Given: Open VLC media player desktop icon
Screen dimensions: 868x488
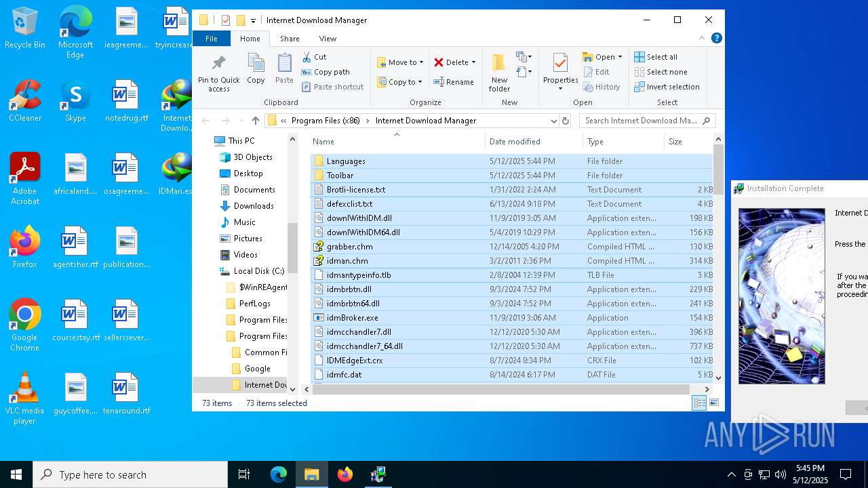Looking at the screenshot, I should pos(25,399).
